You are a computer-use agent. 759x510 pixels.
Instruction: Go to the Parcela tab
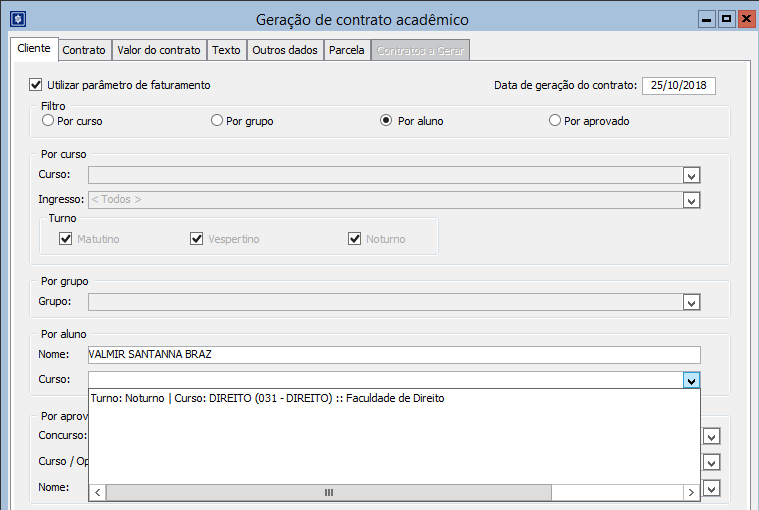(347, 50)
